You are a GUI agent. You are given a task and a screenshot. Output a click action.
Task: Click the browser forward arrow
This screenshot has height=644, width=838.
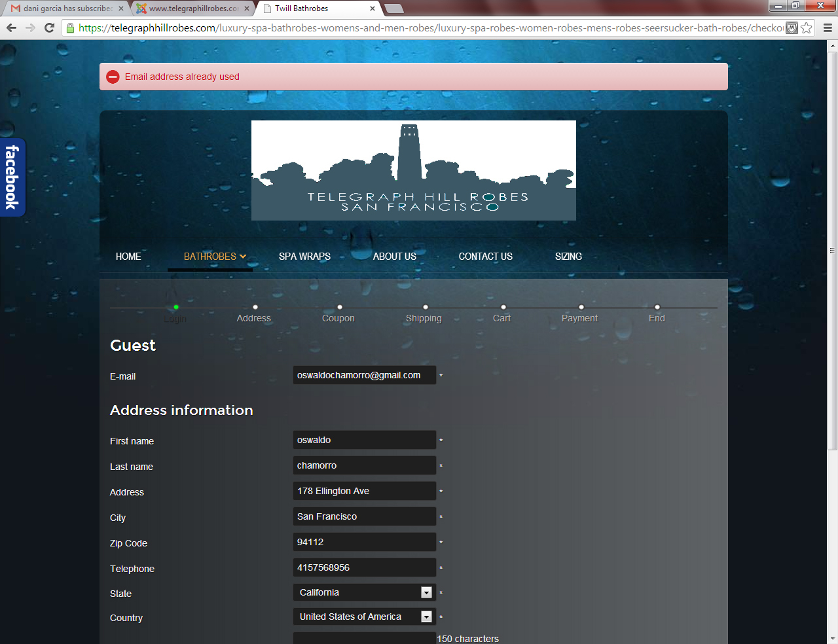tap(30, 27)
